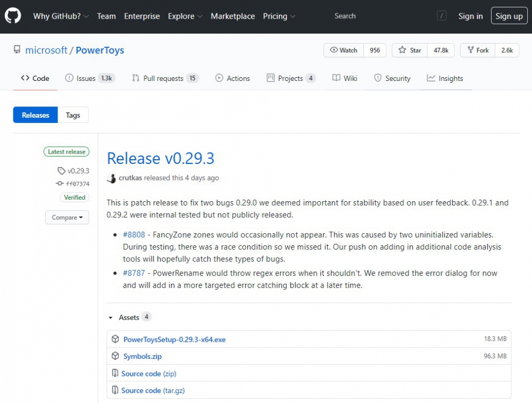Go to the Team page
The image size is (532, 403).
(x=106, y=17)
